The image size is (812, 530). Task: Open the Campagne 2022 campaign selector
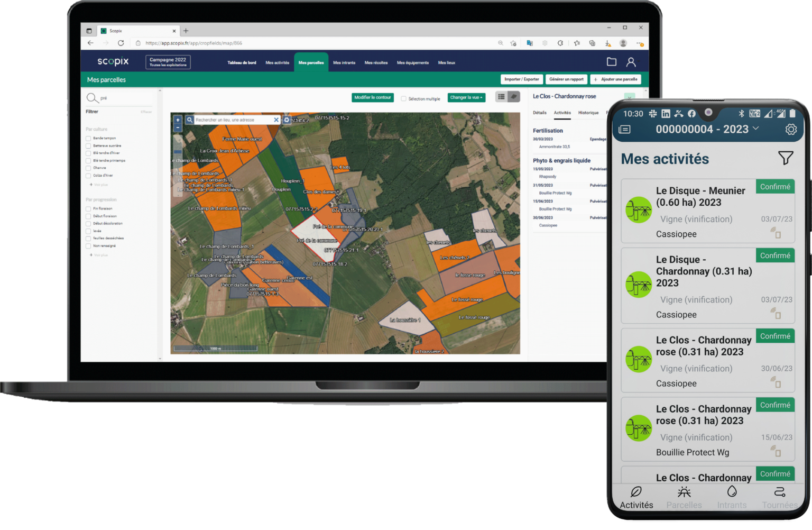click(168, 62)
